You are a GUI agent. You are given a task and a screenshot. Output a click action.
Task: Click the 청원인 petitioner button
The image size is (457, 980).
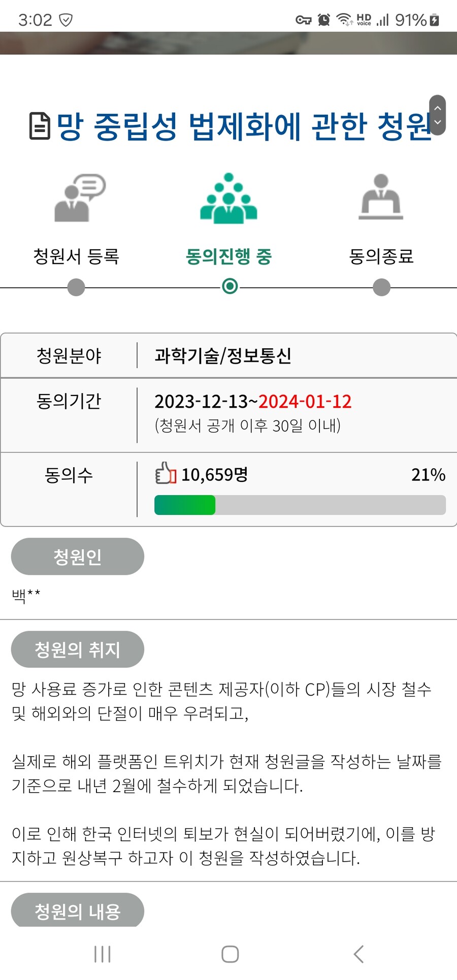point(77,557)
